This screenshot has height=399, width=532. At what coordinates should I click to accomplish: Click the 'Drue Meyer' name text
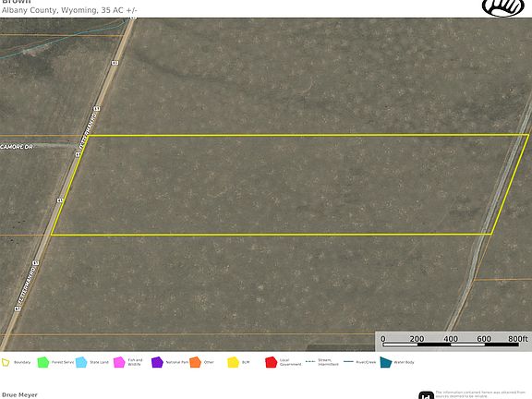19,395
